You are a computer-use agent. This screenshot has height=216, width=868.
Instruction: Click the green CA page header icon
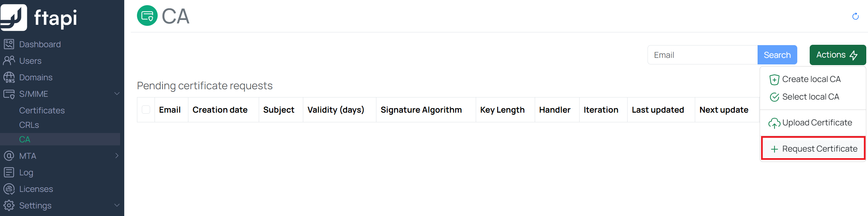(x=147, y=16)
